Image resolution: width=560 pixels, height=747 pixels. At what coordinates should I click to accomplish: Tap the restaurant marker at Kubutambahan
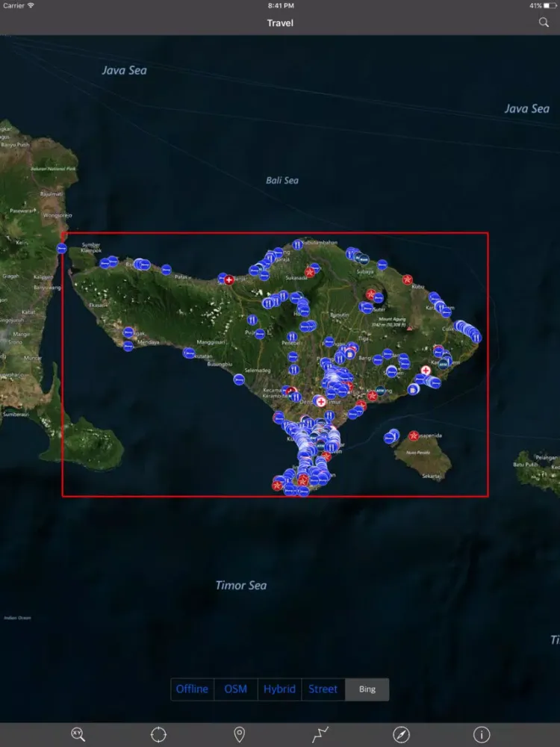[298, 244]
